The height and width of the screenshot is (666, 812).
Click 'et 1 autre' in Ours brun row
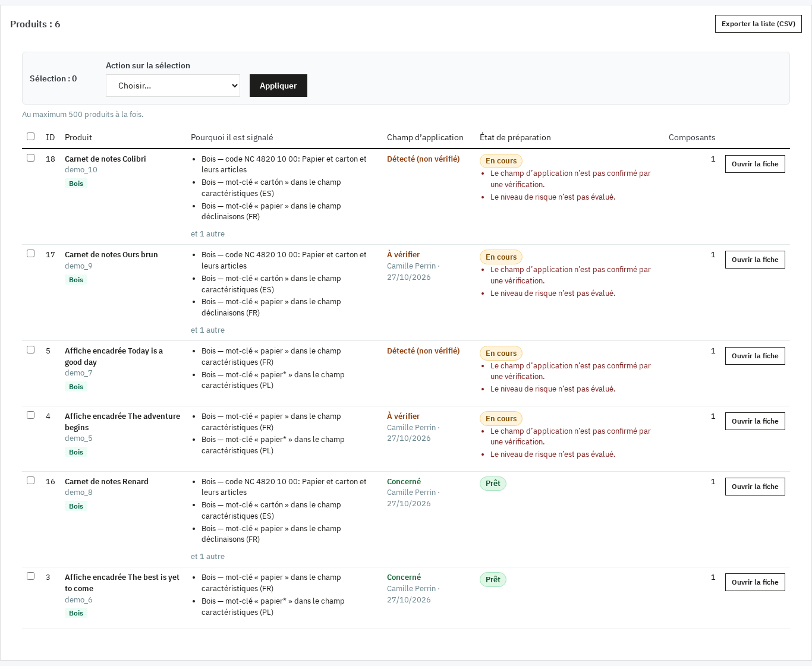click(207, 330)
